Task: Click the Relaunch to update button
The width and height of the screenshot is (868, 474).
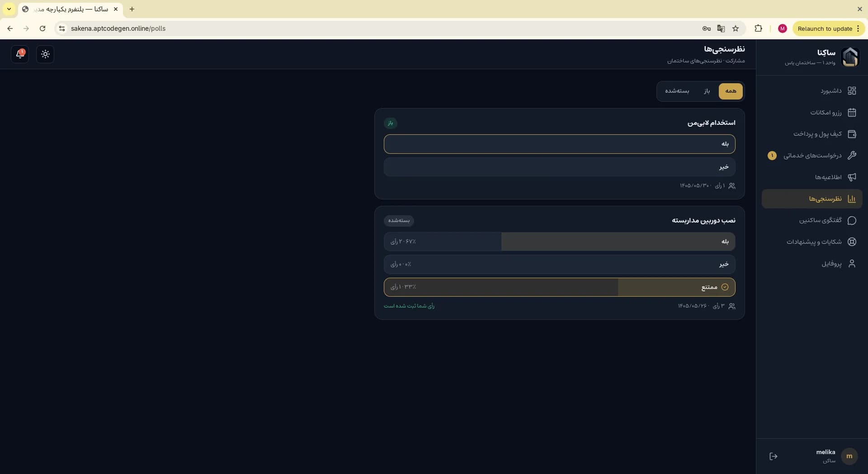Action: click(x=829, y=28)
